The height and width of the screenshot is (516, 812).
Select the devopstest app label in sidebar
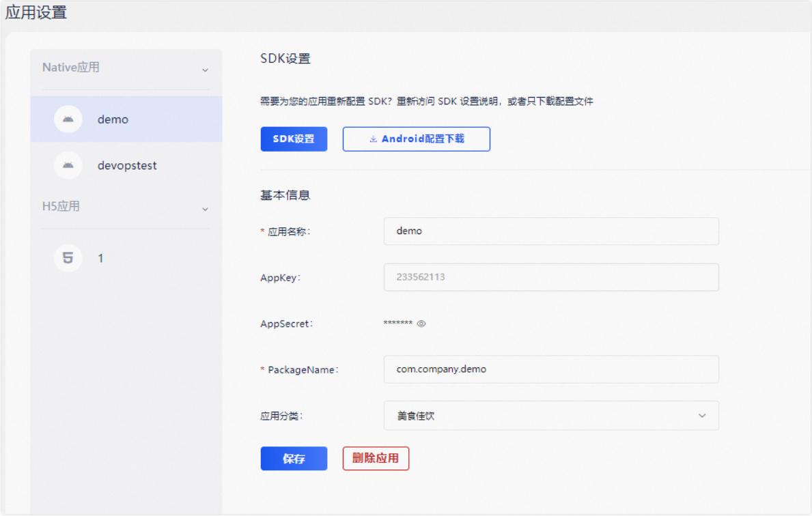[127, 165]
